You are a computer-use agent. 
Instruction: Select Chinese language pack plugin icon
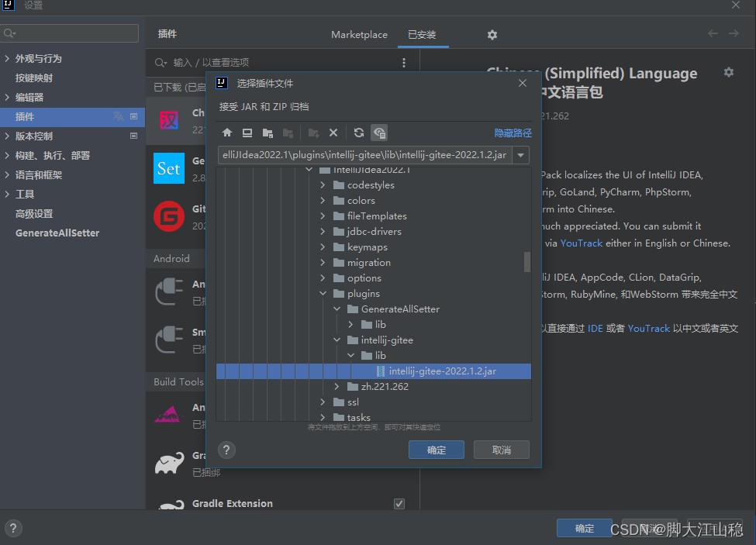(x=169, y=120)
